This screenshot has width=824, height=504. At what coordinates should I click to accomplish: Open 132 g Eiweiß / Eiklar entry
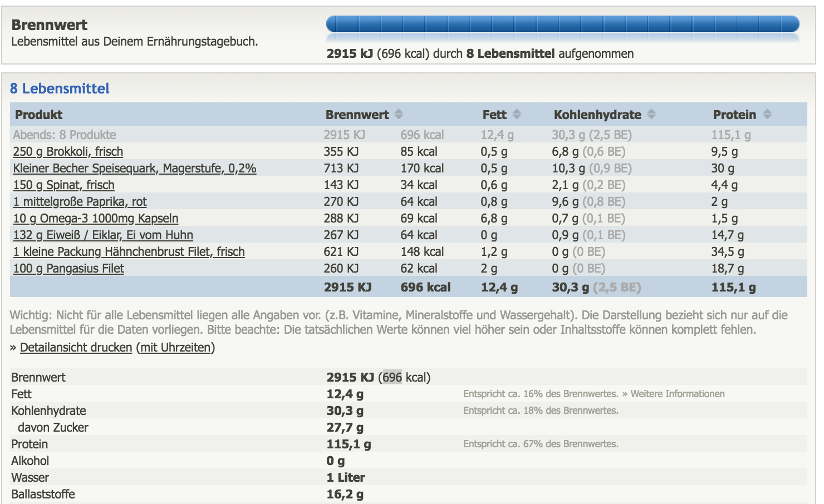tap(103, 235)
